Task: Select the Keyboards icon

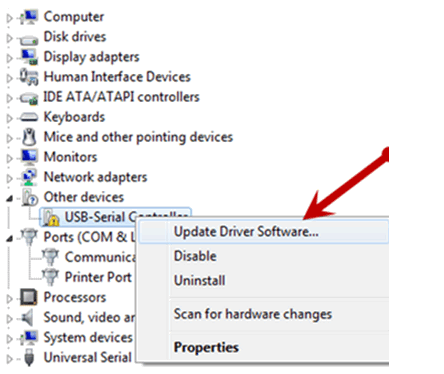Action: coord(29,117)
